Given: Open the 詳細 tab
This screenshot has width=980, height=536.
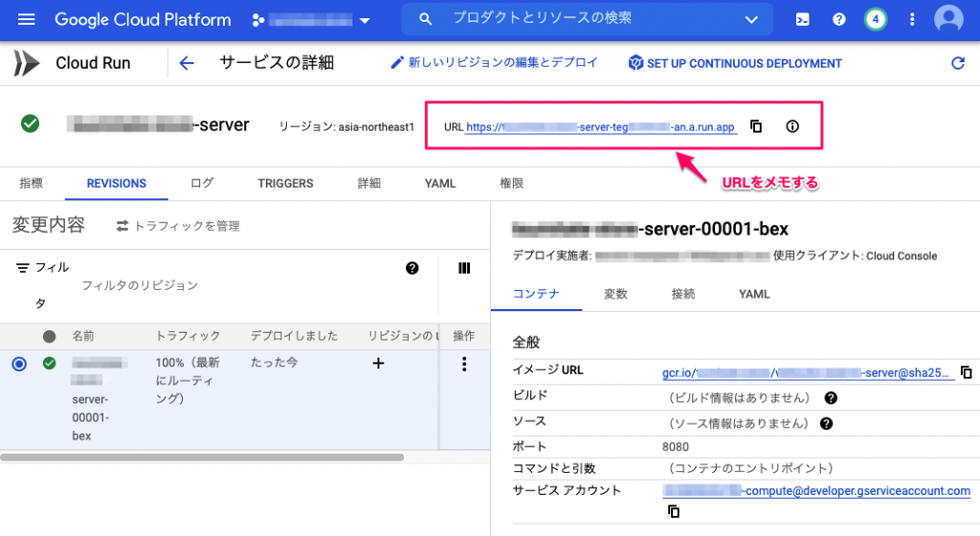Looking at the screenshot, I should point(368,183).
